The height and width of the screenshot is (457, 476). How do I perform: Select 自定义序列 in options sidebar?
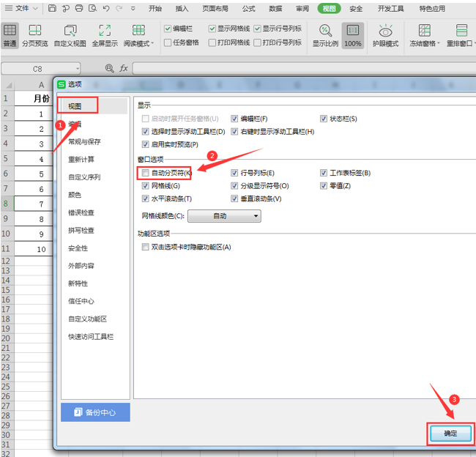coord(84,177)
